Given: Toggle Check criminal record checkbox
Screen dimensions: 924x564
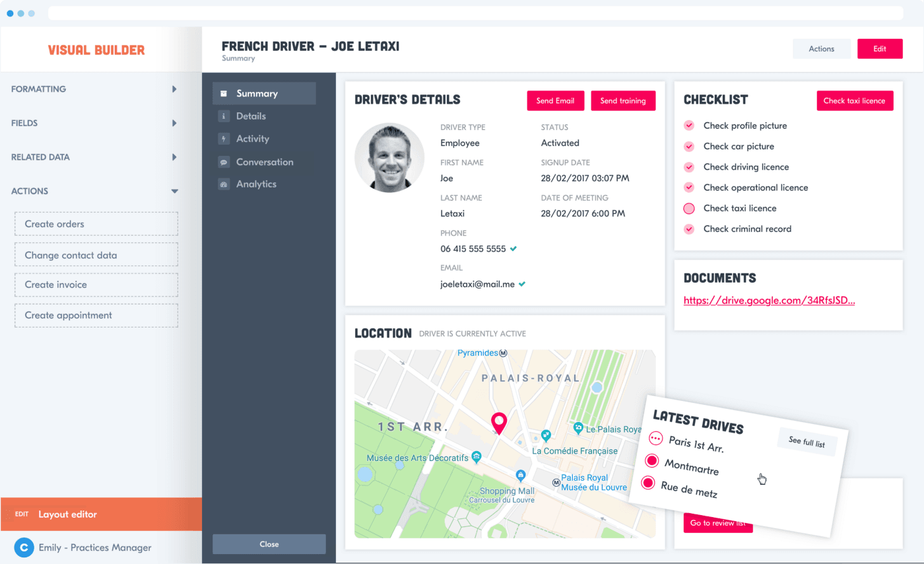Looking at the screenshot, I should click(689, 229).
